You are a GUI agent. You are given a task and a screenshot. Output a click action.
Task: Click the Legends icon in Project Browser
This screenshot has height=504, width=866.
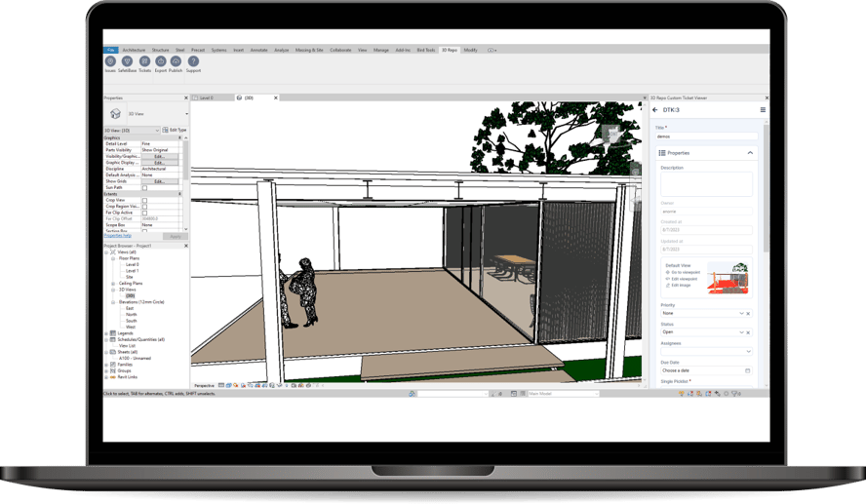113,332
